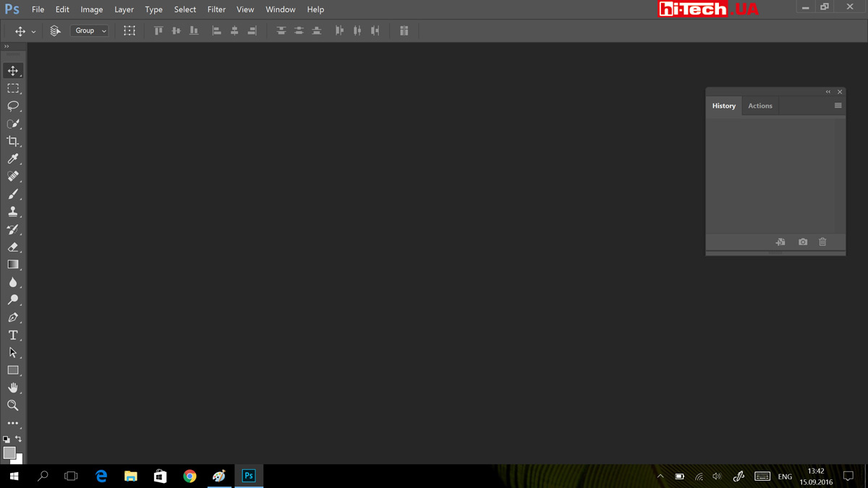Select the Crop tool
This screenshot has width=868, height=488.
[13, 141]
